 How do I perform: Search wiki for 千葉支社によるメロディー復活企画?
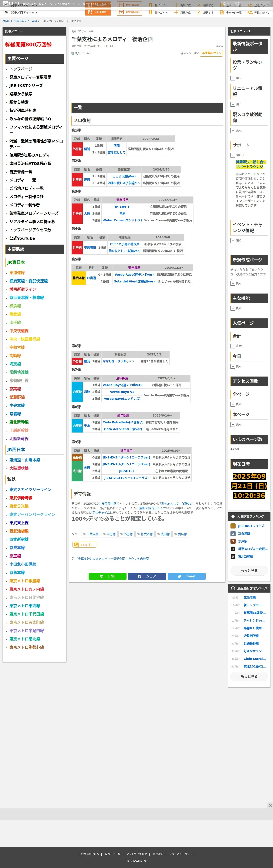[112, 559]
